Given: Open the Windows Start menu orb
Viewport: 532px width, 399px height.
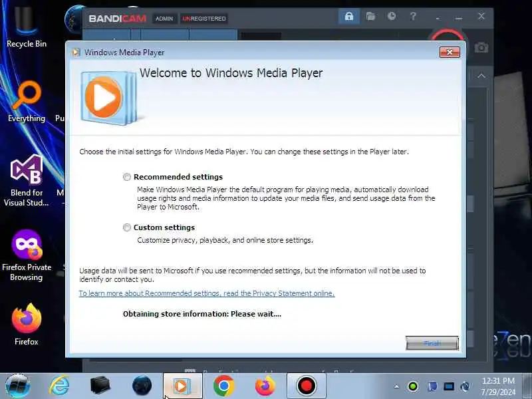Looking at the screenshot, I should (x=18, y=386).
